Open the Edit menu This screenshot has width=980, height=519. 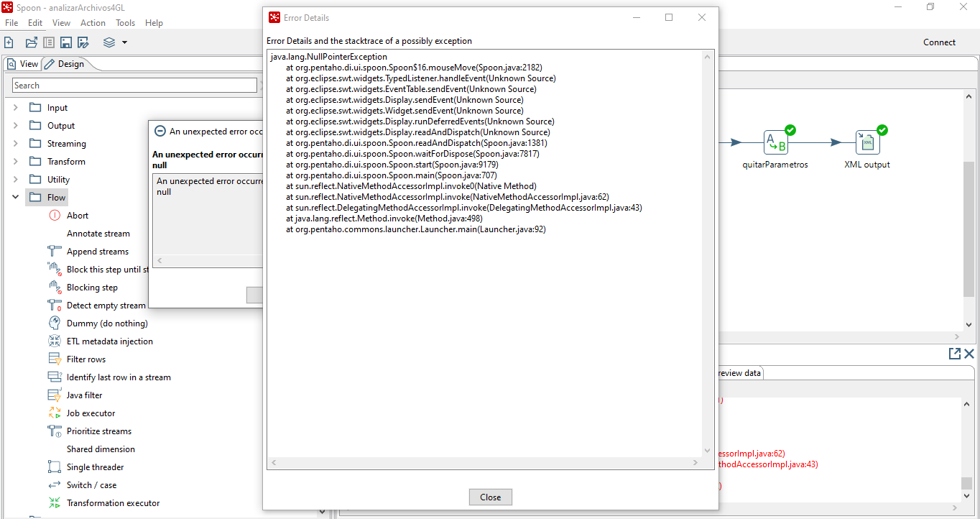pos(35,23)
